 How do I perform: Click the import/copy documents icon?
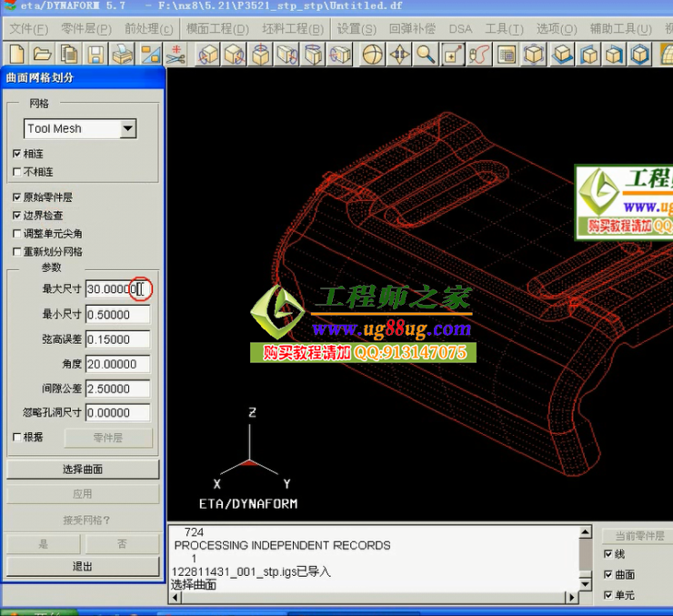[x=69, y=55]
